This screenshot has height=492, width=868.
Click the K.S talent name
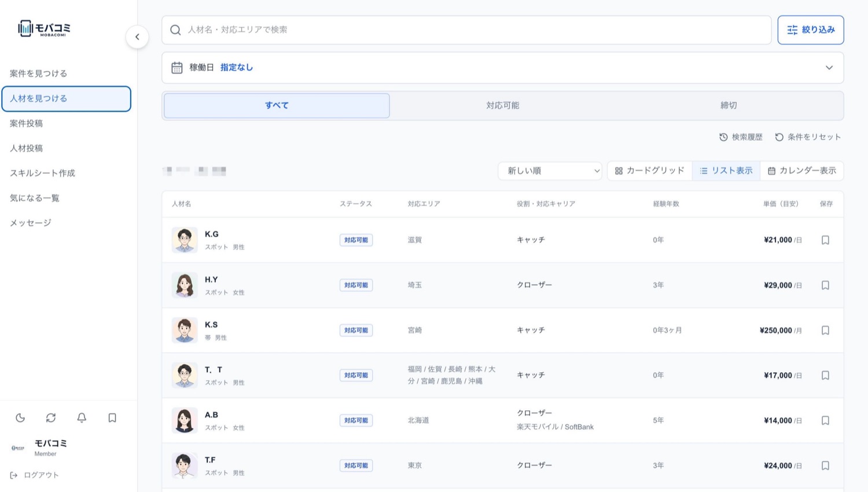pyautogui.click(x=211, y=325)
